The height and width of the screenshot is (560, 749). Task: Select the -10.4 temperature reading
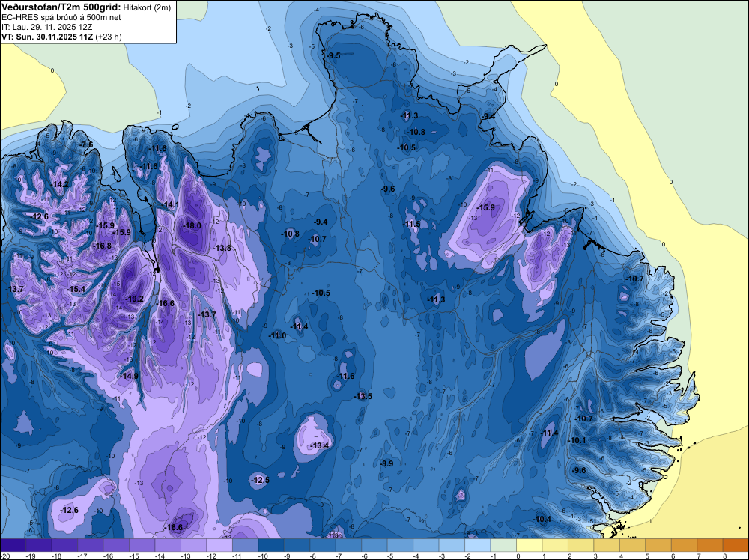(x=542, y=520)
